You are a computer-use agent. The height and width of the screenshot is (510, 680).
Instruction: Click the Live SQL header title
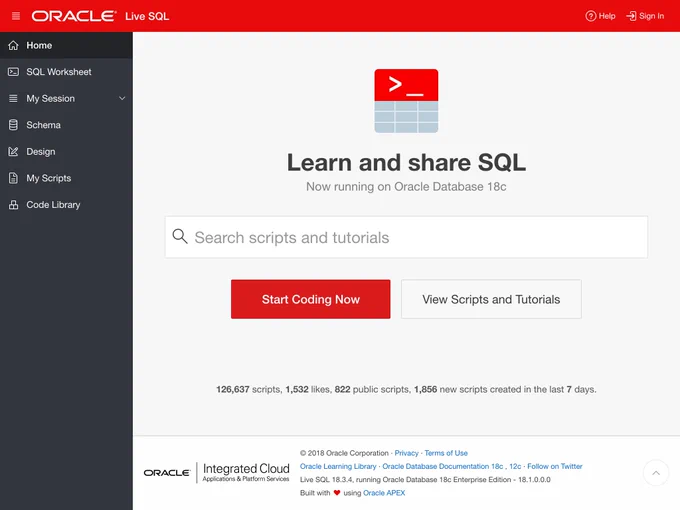click(147, 16)
